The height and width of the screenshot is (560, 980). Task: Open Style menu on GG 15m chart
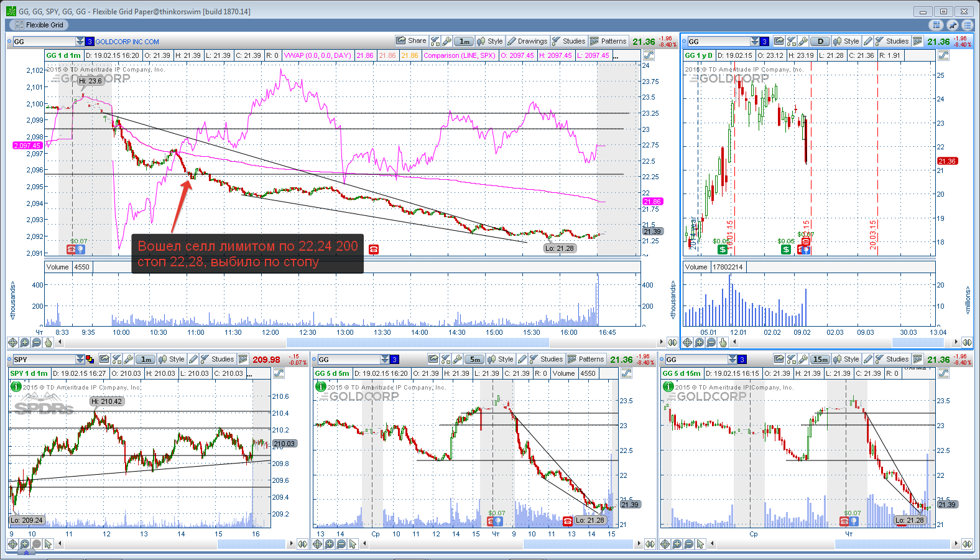pos(846,359)
